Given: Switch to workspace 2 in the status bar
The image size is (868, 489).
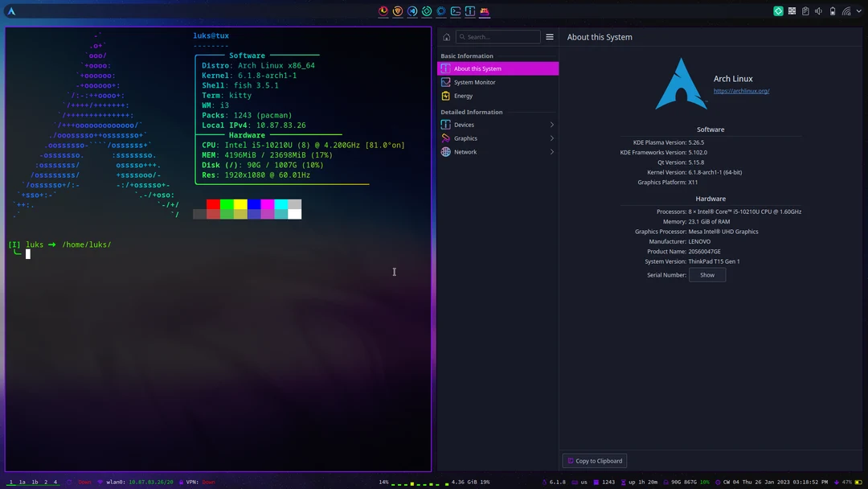Looking at the screenshot, I should tap(45, 483).
